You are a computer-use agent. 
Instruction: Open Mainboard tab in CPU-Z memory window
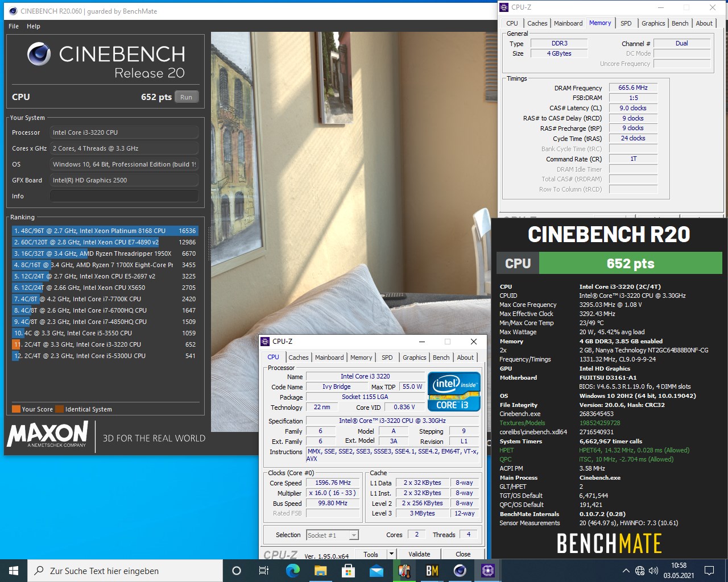(x=568, y=23)
